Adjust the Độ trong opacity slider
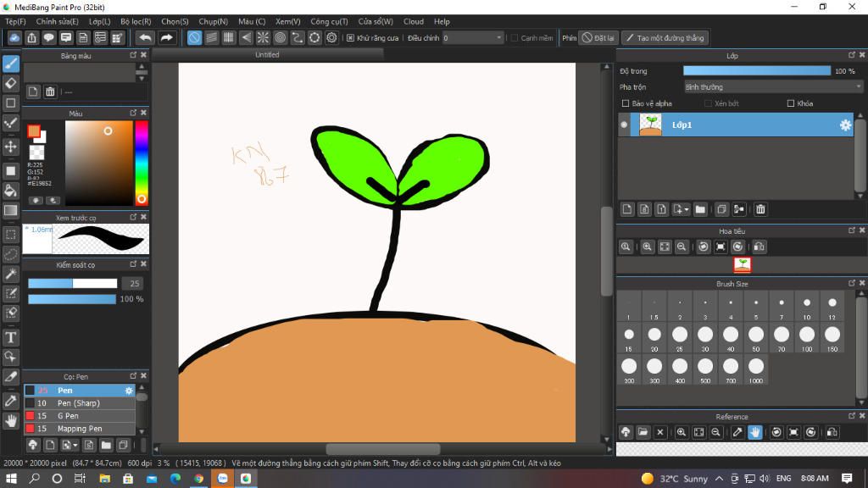Image resolution: width=868 pixels, height=488 pixels. coord(757,71)
